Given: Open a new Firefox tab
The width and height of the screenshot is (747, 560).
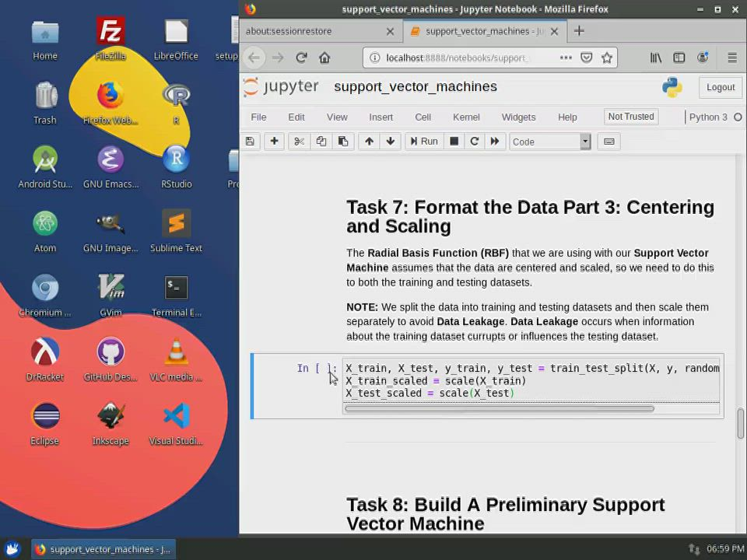Looking at the screenshot, I should [579, 31].
